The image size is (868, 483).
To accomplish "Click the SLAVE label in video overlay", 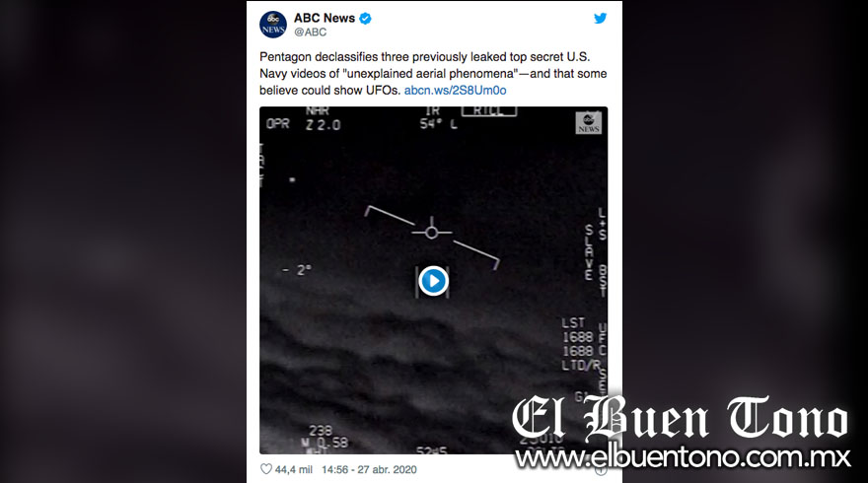I will point(589,252).
